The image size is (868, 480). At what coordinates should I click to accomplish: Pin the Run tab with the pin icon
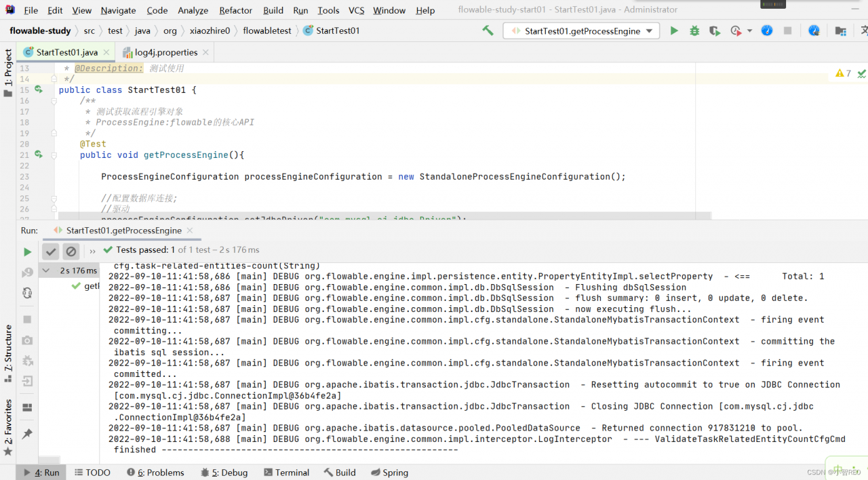click(27, 433)
